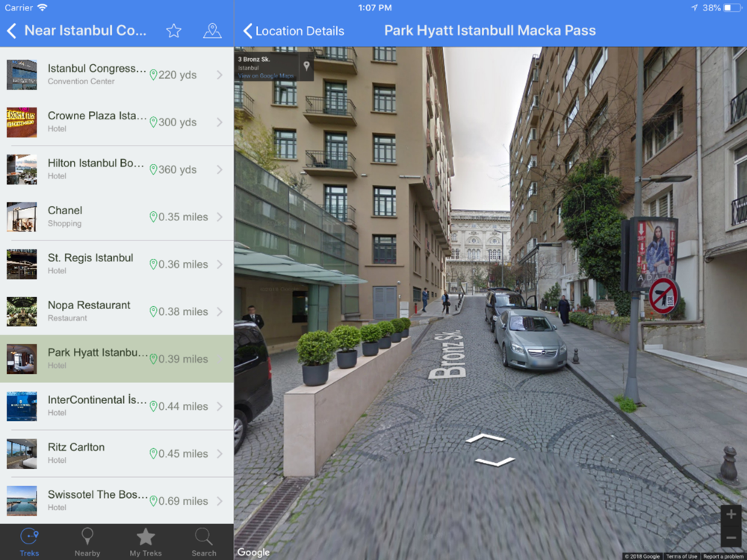The height and width of the screenshot is (560, 747).
Task: Select Swissotel The Bos... hotel title
Action: [x=98, y=495]
